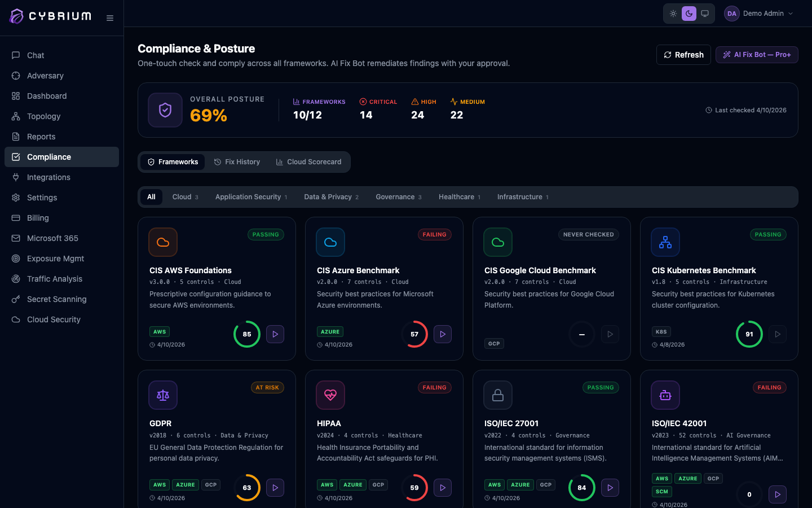Click ISO/IEC 42001 robot icon
The height and width of the screenshot is (508, 812).
(x=665, y=395)
